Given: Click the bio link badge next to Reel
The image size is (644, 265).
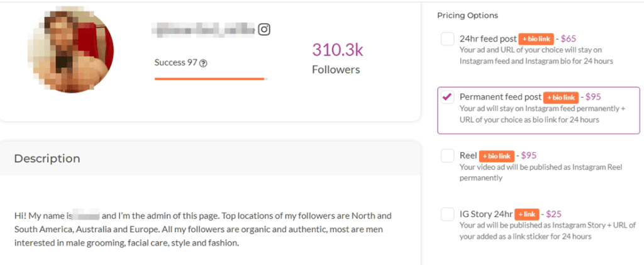Looking at the screenshot, I should (497, 155).
